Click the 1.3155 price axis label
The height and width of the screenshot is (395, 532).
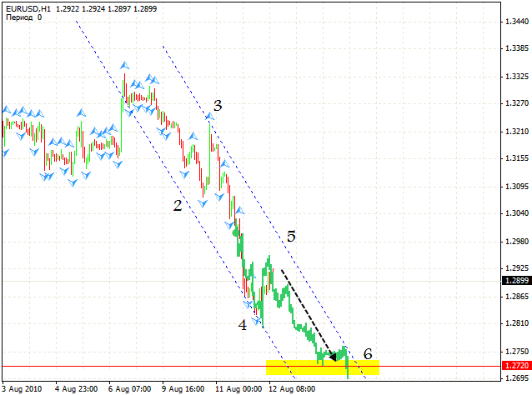[x=517, y=158]
